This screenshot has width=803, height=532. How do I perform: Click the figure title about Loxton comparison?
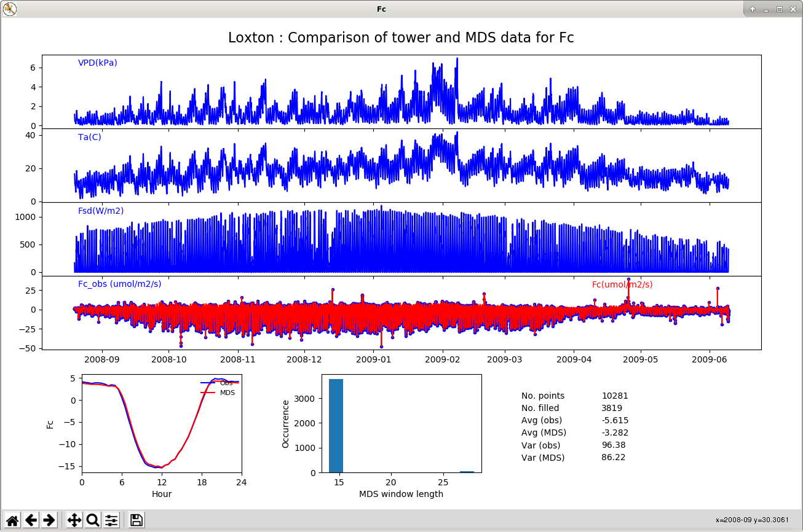(x=401, y=37)
